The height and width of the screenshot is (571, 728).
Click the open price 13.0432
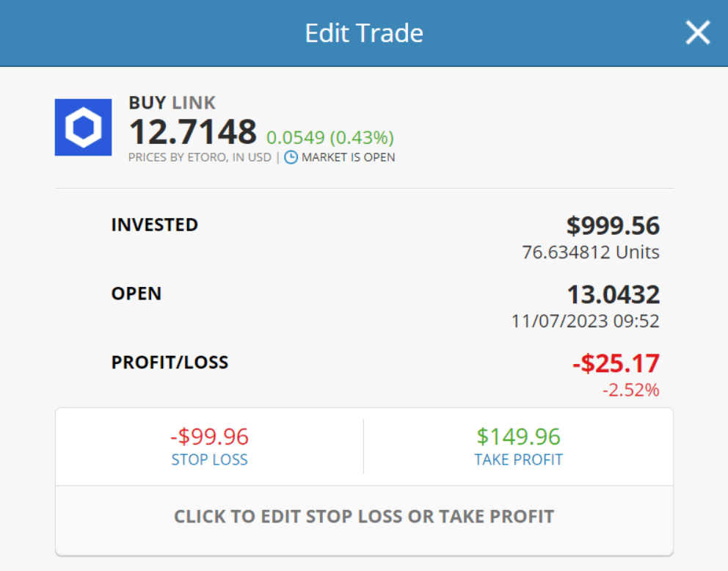coord(614,294)
